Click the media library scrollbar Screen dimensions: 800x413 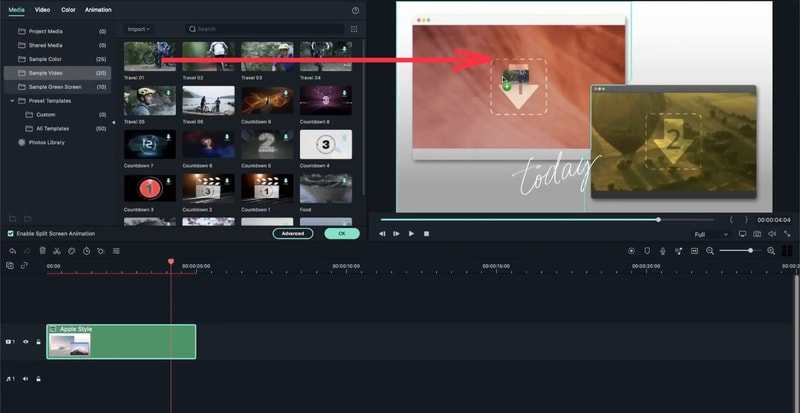pyautogui.click(x=363, y=117)
